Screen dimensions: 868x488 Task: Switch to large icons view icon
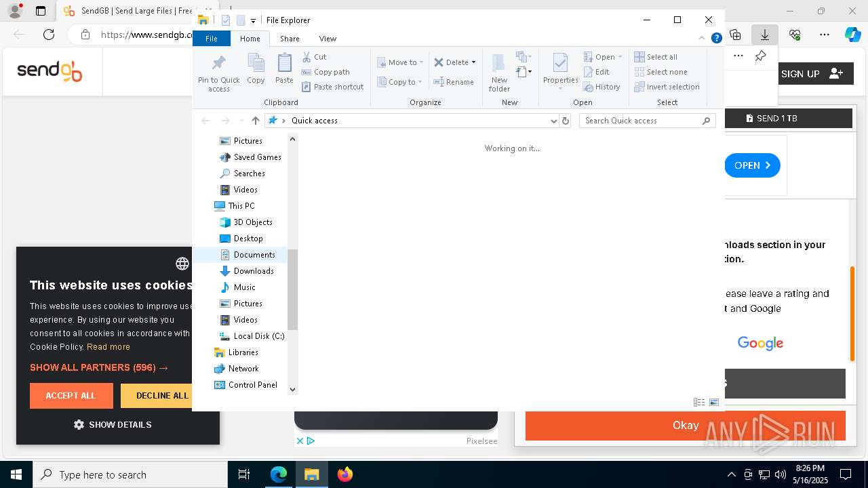click(714, 403)
